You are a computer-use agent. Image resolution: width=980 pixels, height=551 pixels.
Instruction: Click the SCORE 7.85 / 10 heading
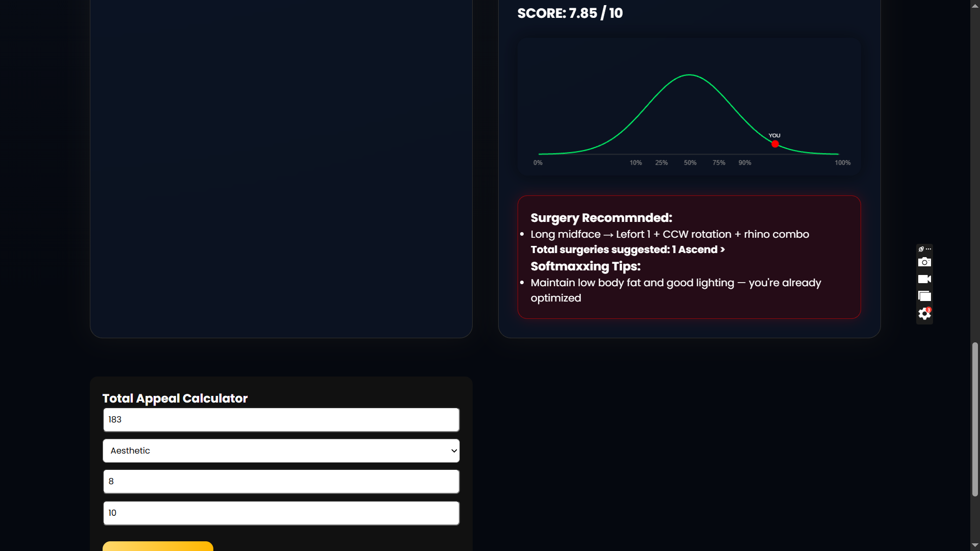[570, 13]
